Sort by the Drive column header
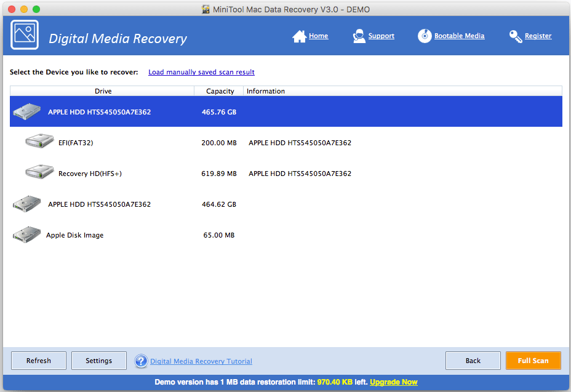The image size is (571, 392). pyautogui.click(x=102, y=91)
